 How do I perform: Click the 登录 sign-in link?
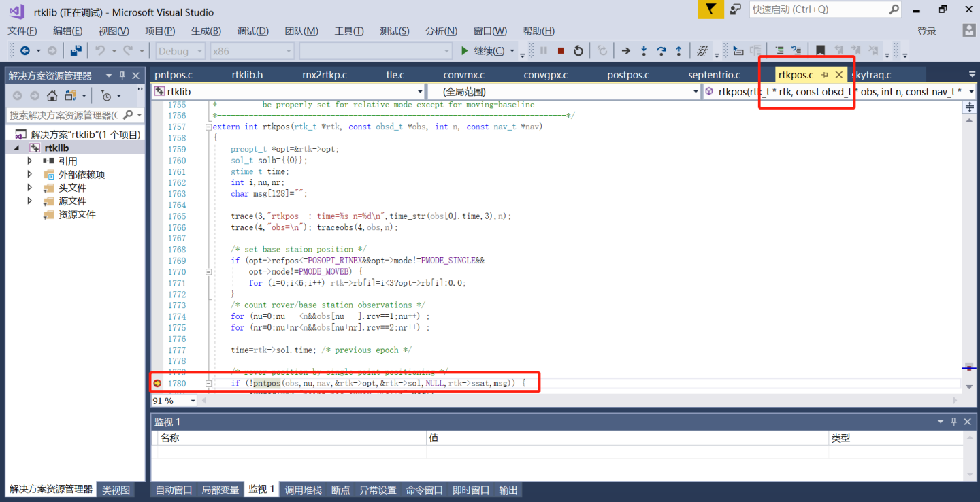coord(926,31)
